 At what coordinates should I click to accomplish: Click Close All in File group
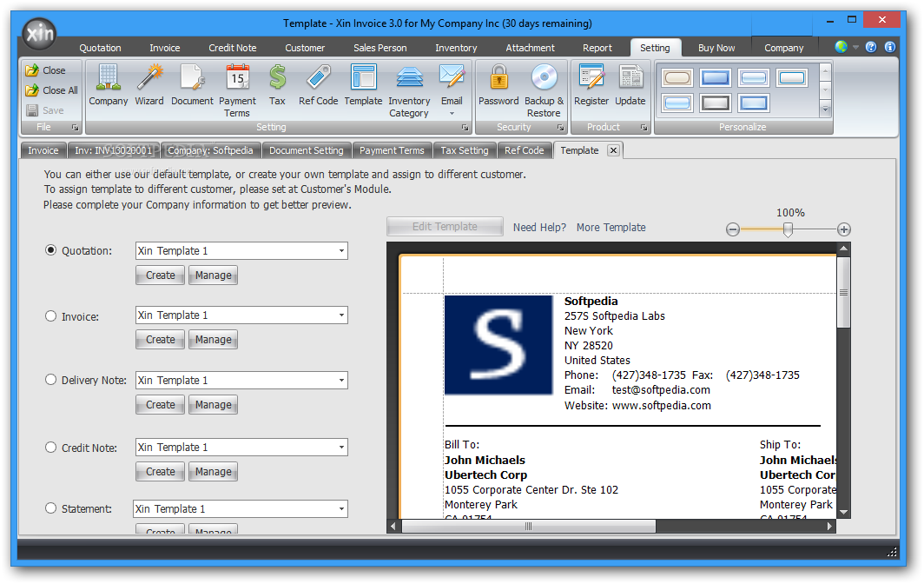[x=51, y=90]
